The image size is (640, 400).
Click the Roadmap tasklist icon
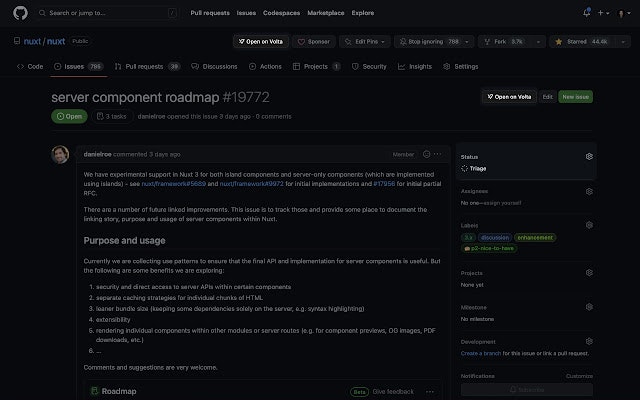[x=94, y=391]
